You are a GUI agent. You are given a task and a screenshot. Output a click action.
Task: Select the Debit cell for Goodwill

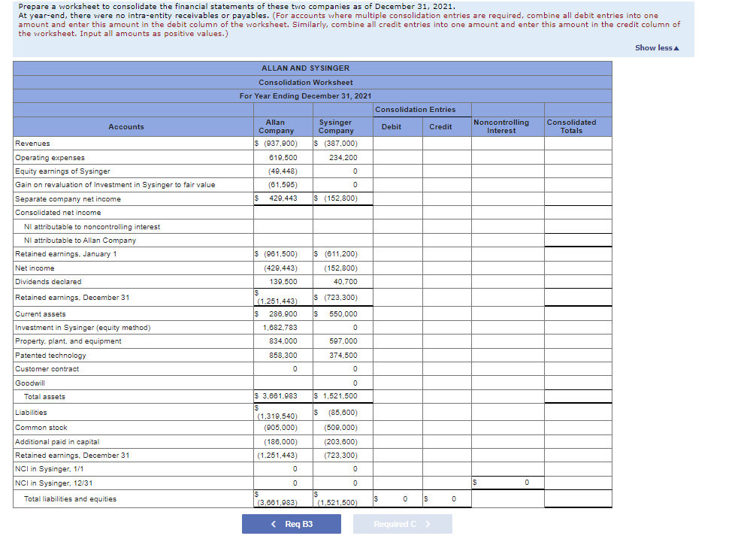[396, 383]
